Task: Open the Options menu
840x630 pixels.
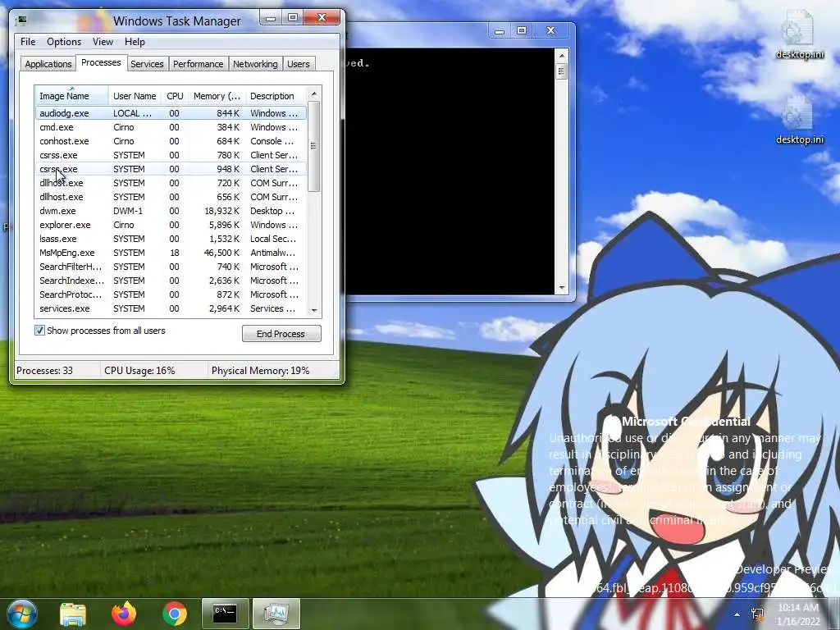Action: [64, 42]
